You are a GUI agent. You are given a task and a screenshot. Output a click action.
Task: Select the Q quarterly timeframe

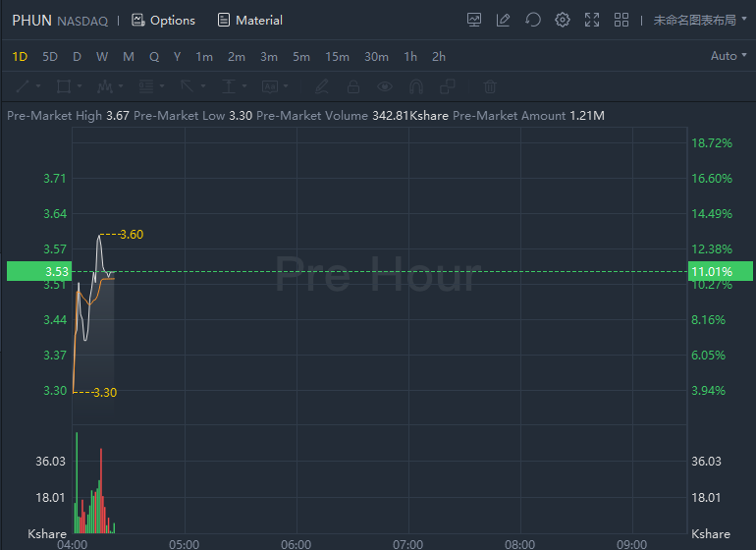point(154,57)
